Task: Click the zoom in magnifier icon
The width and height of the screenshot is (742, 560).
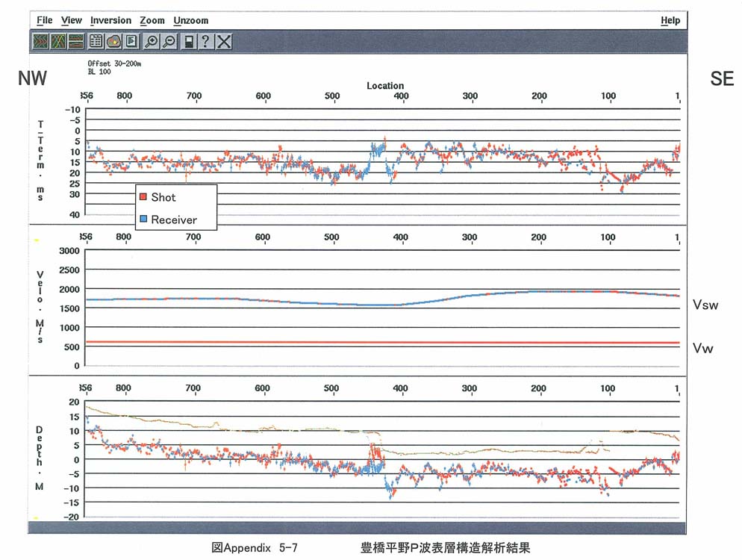Action: pyautogui.click(x=152, y=42)
